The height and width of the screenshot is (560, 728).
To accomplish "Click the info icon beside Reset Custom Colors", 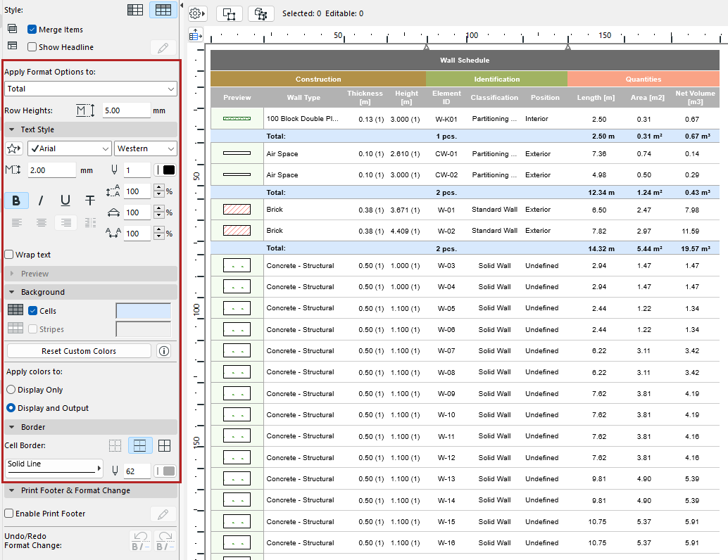I will 164,351.
